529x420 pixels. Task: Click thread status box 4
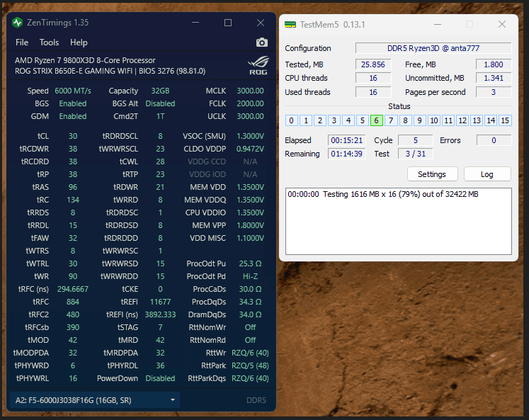pos(348,120)
